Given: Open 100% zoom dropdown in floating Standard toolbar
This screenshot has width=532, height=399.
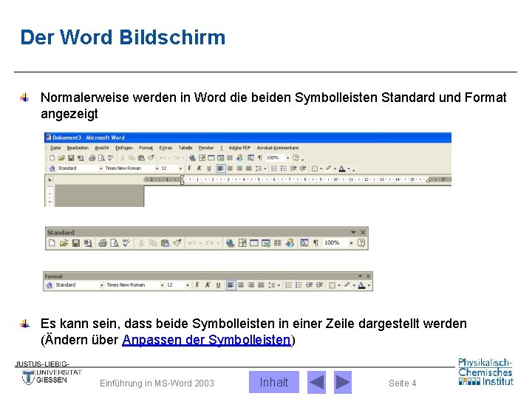Looking at the screenshot, I should [351, 243].
